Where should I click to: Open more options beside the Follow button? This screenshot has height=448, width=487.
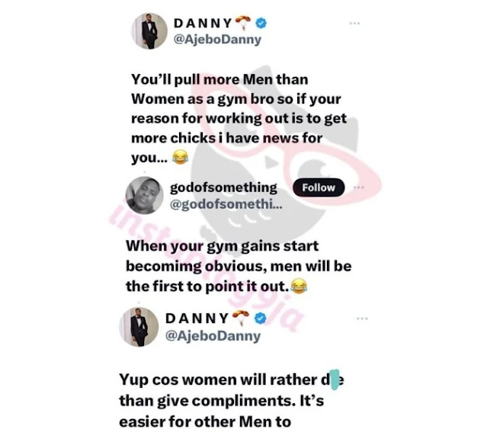click(x=358, y=187)
